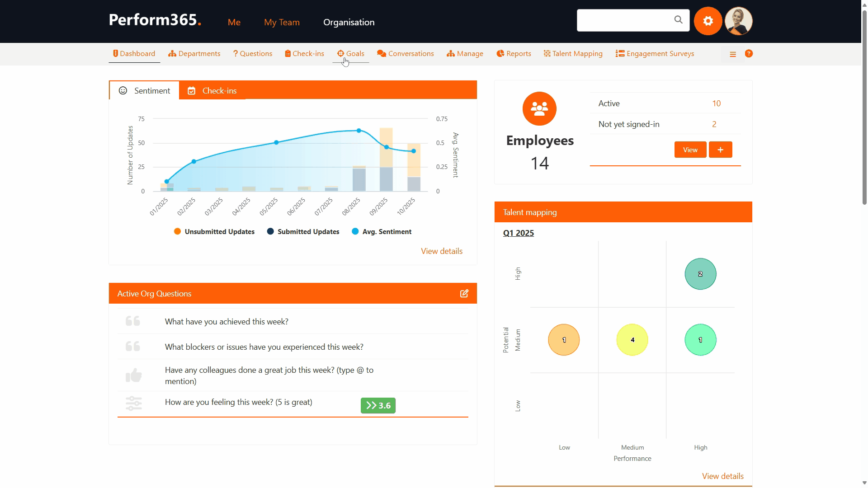
Task: Open the orange settings gear icon
Action: 708,21
